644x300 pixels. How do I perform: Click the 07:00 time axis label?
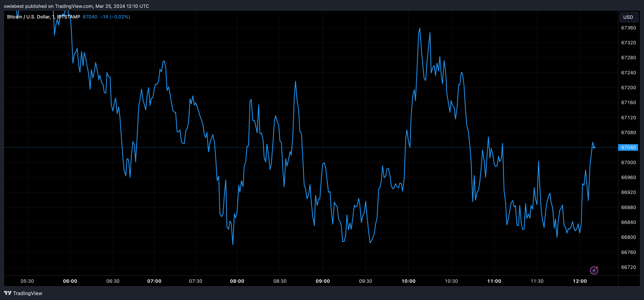[x=154, y=281]
